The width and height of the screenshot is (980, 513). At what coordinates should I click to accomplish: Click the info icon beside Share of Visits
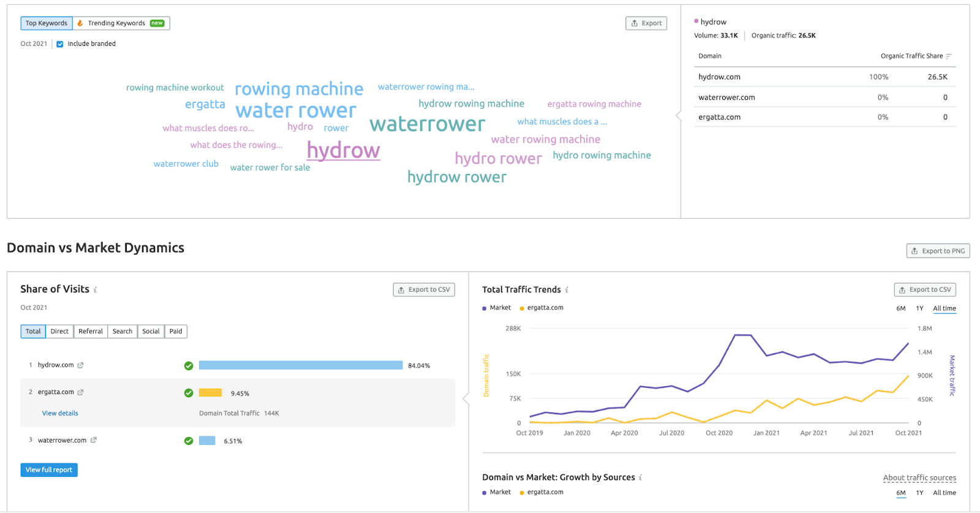pos(95,290)
